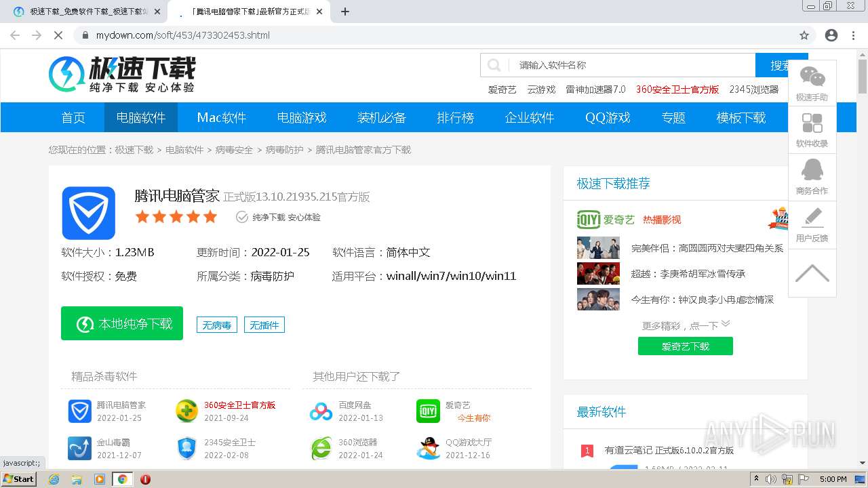Image resolution: width=868 pixels, height=488 pixels.
Task: Open 有道云笔记 正式版 link
Action: 669,450
